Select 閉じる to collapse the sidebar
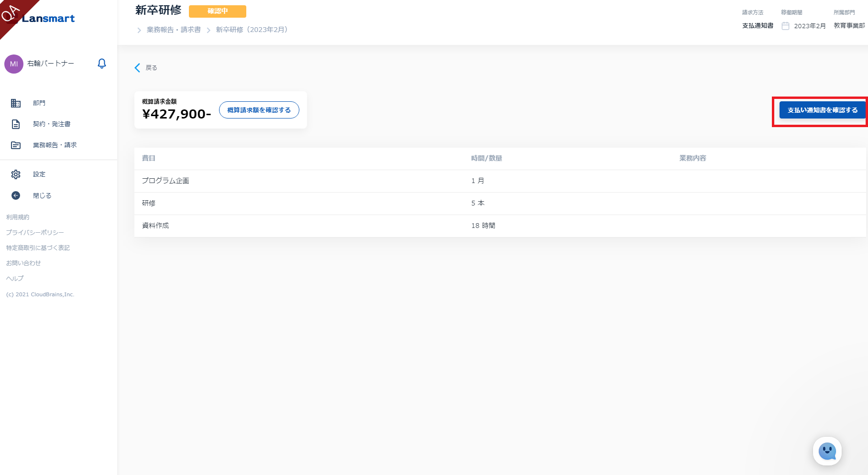 click(x=42, y=195)
